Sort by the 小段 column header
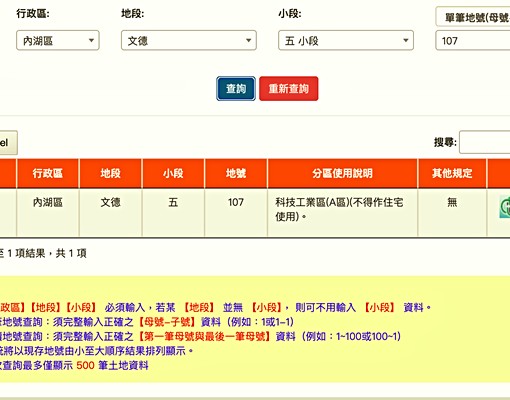 pos(173,173)
